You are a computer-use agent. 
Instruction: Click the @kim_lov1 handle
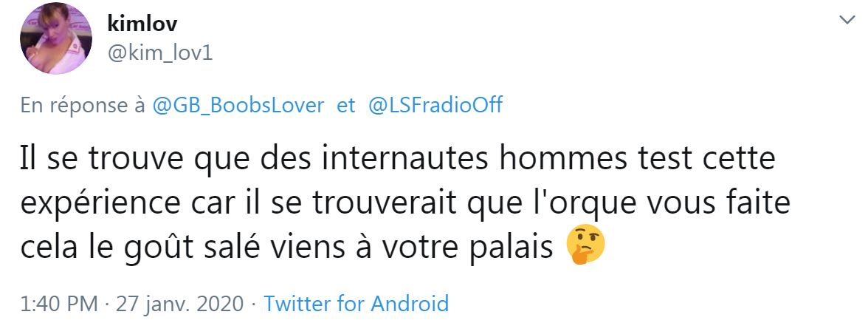click(x=160, y=53)
